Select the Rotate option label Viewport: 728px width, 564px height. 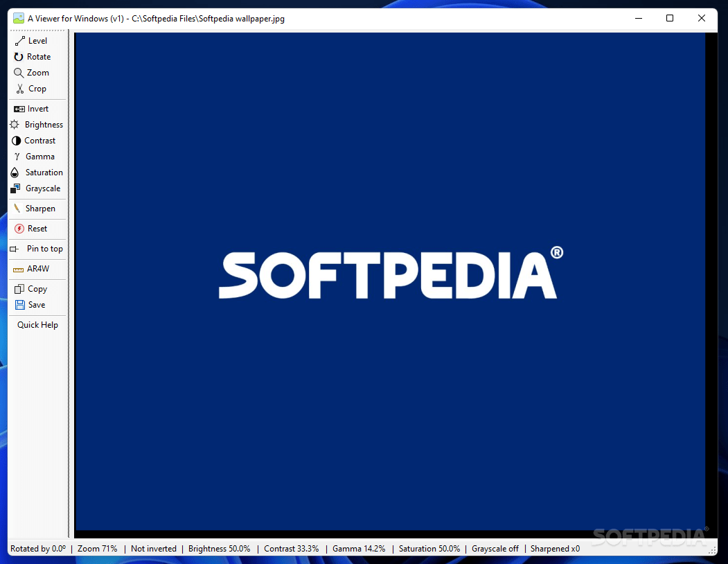(x=39, y=57)
